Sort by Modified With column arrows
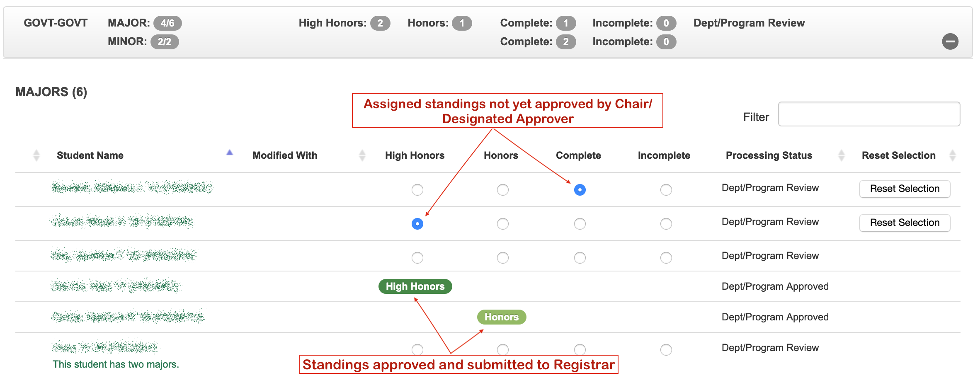This screenshot has width=980, height=378. pos(362,155)
